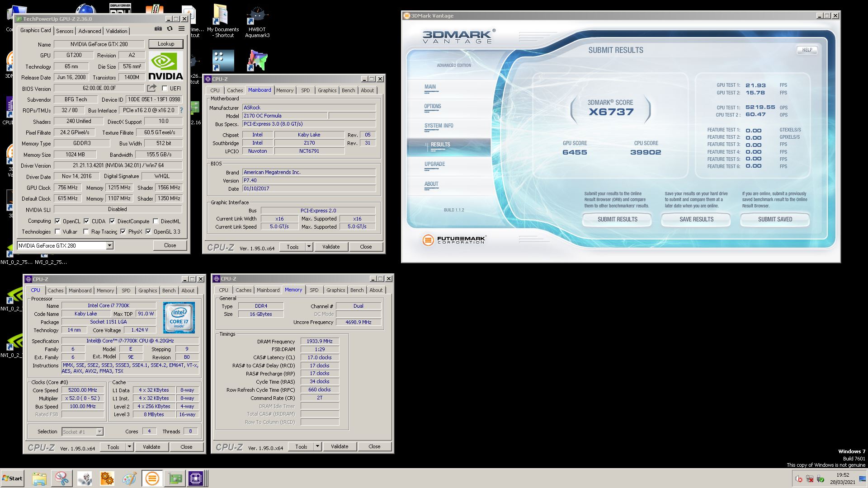Screen dimensions: 868x488
Task: Open Bench tab in CPU-Z CPU window
Action: (x=169, y=291)
